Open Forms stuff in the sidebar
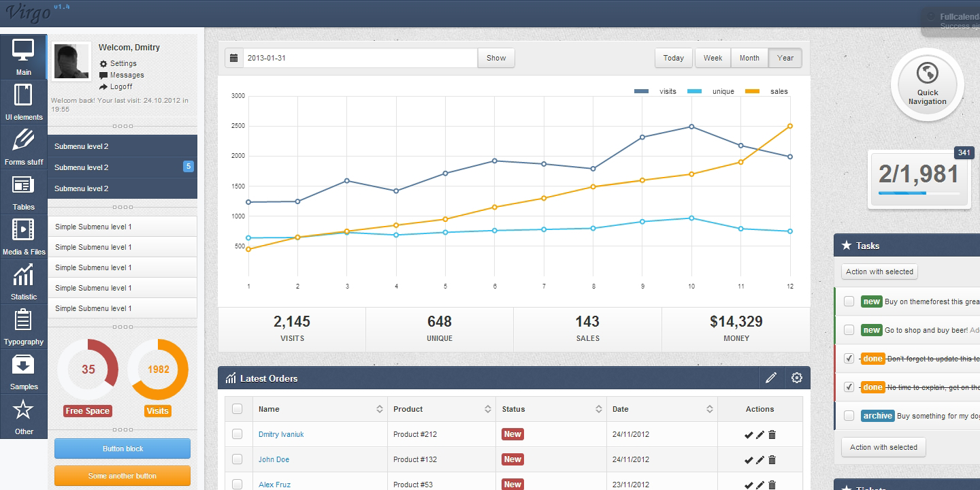980x490 pixels. tap(23, 146)
